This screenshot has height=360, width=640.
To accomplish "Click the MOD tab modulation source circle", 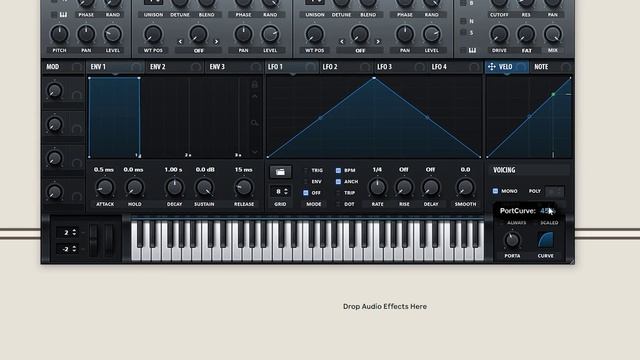I will coord(76,67).
